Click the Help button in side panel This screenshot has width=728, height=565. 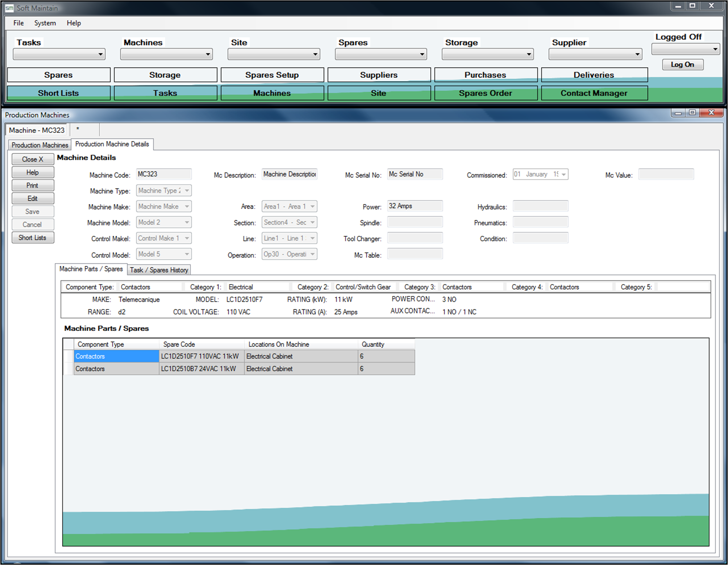click(x=33, y=172)
